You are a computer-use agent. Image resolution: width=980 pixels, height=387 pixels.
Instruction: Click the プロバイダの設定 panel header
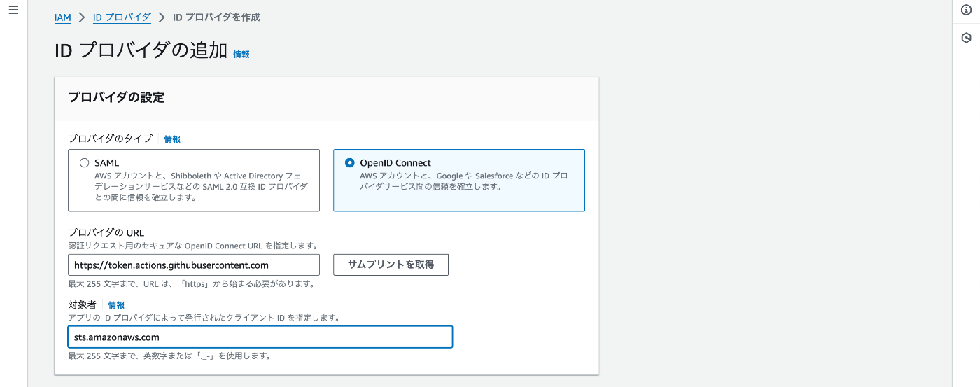[x=116, y=98]
